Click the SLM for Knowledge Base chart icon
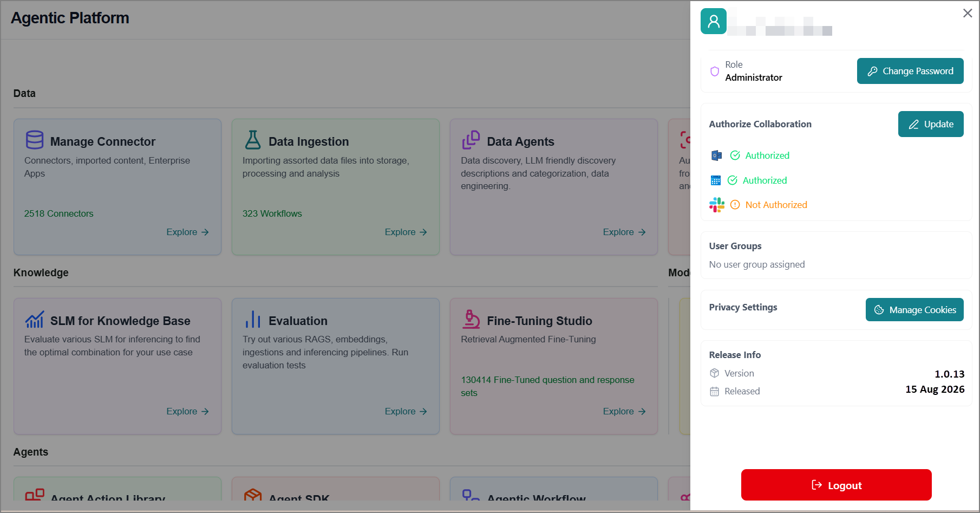 point(35,320)
